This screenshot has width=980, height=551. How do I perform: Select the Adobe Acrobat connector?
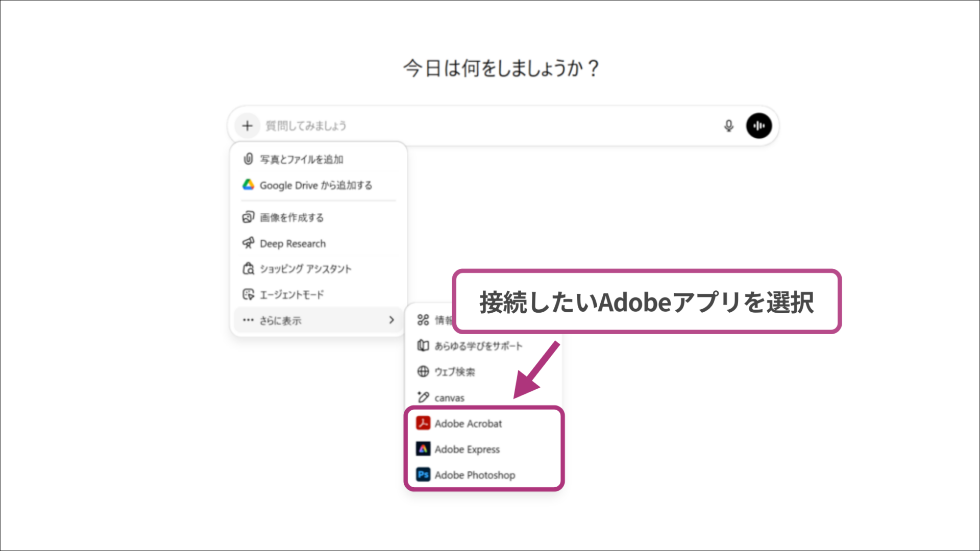[x=468, y=423]
